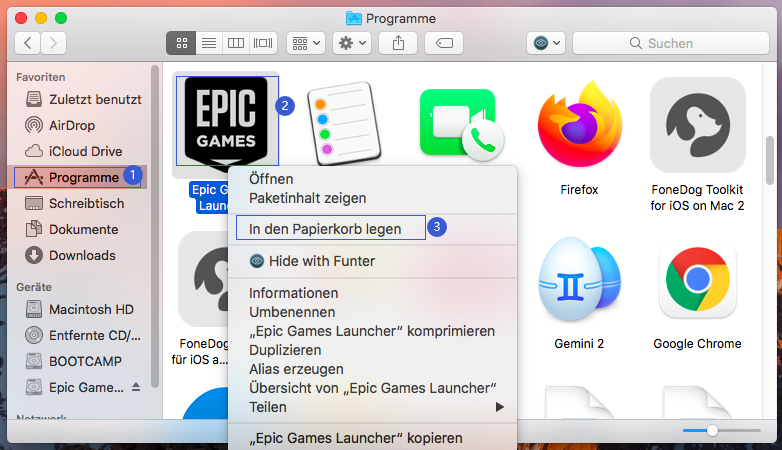Click the Google Chrome label text
The image size is (782, 450).
pos(697,344)
